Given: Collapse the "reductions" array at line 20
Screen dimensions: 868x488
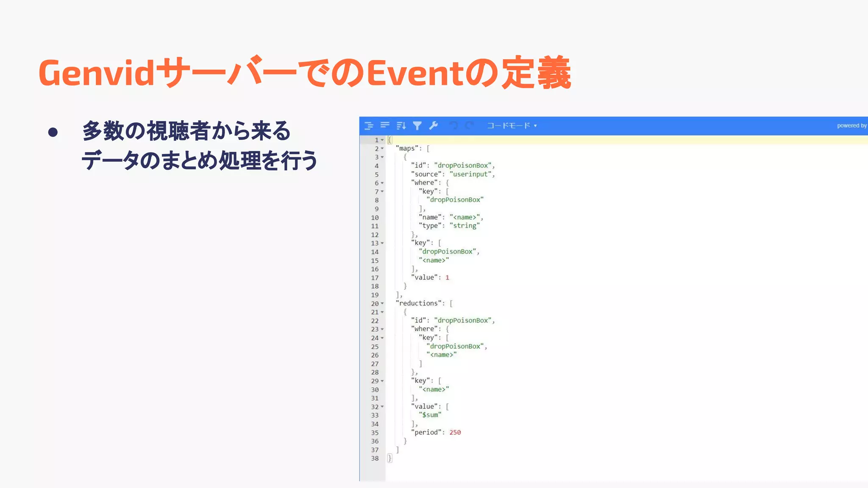Looking at the screenshot, I should [382, 303].
